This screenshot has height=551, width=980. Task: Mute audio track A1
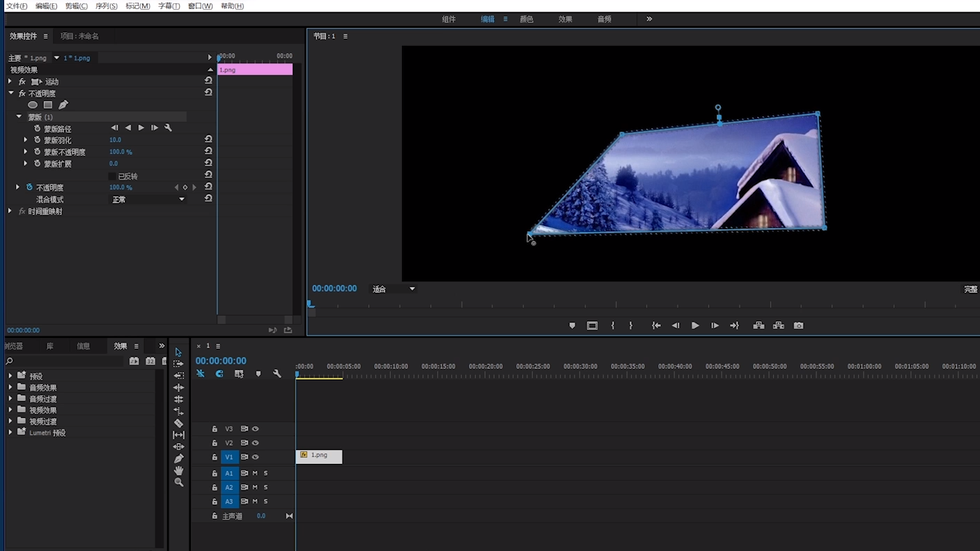[255, 473]
